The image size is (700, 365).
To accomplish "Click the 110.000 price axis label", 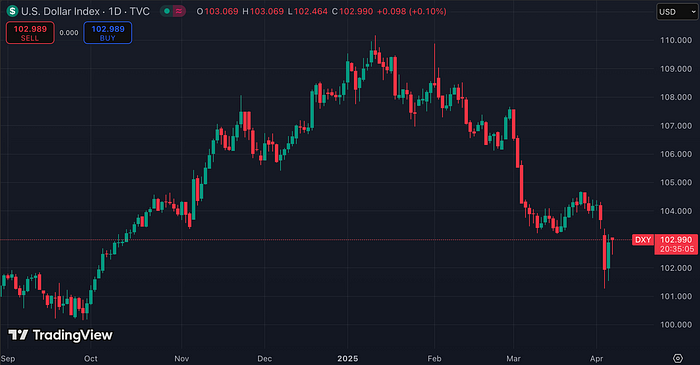I will pos(676,40).
